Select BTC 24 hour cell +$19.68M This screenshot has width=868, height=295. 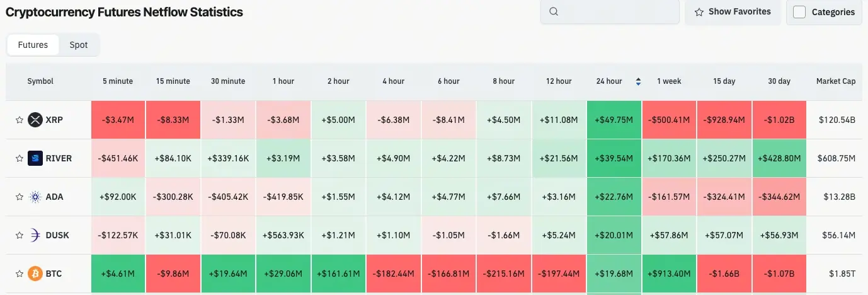point(614,274)
